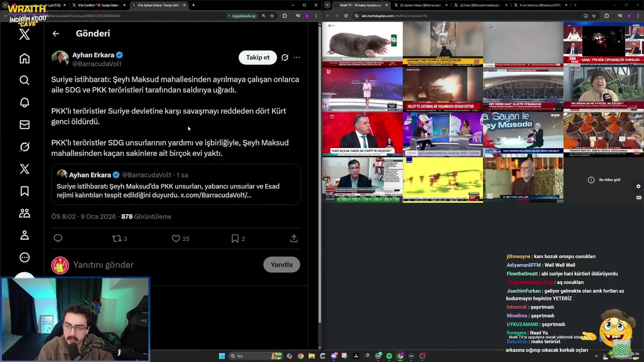Click the share icon under the post
The width and height of the screenshot is (644, 362).
[294, 238]
